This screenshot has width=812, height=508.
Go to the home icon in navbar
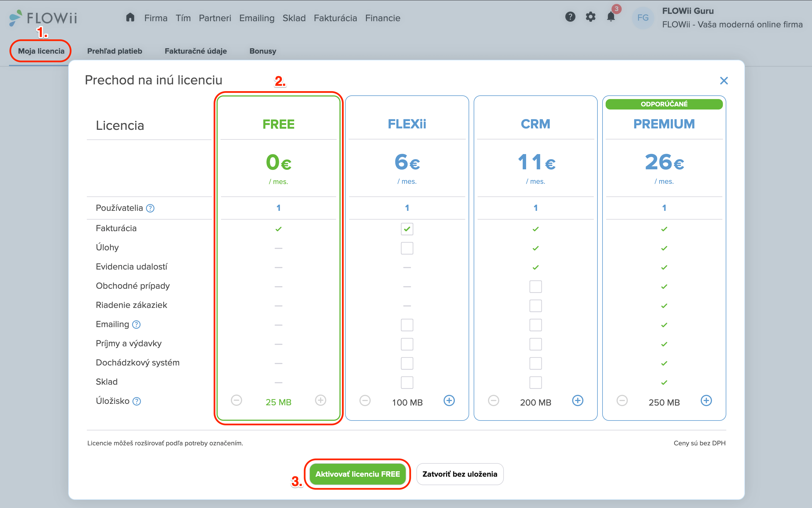pos(130,17)
